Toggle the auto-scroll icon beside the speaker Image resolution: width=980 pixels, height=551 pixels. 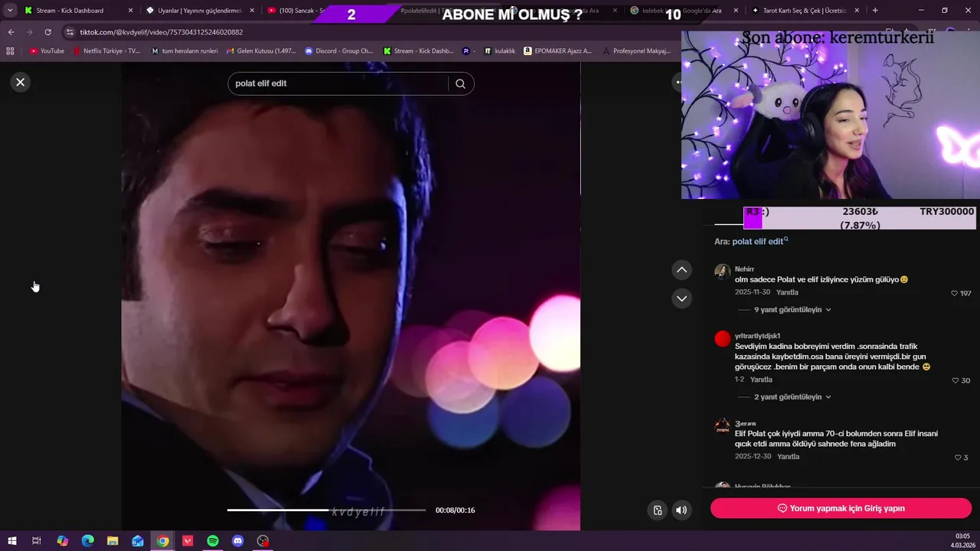tap(657, 510)
